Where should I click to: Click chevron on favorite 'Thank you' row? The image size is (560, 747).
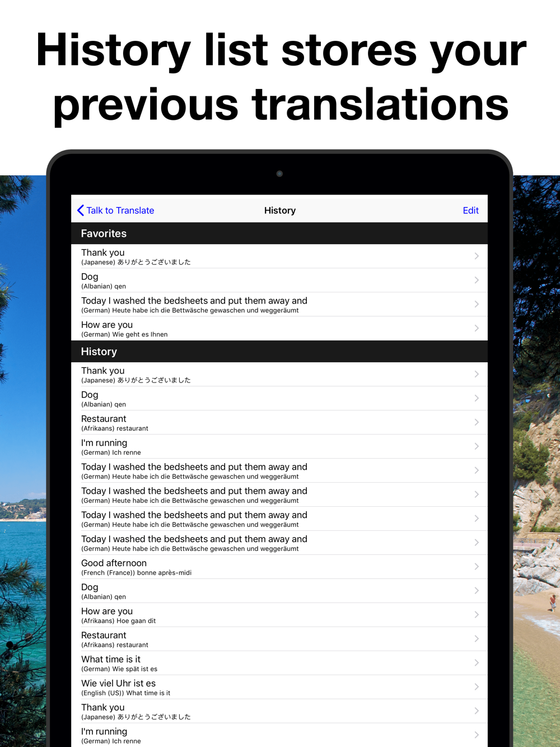[477, 256]
